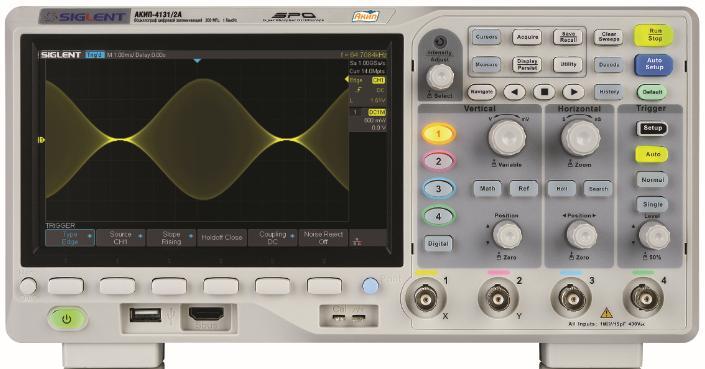Toggle channel 3 blue button
The image size is (705, 369).
pyautogui.click(x=438, y=189)
